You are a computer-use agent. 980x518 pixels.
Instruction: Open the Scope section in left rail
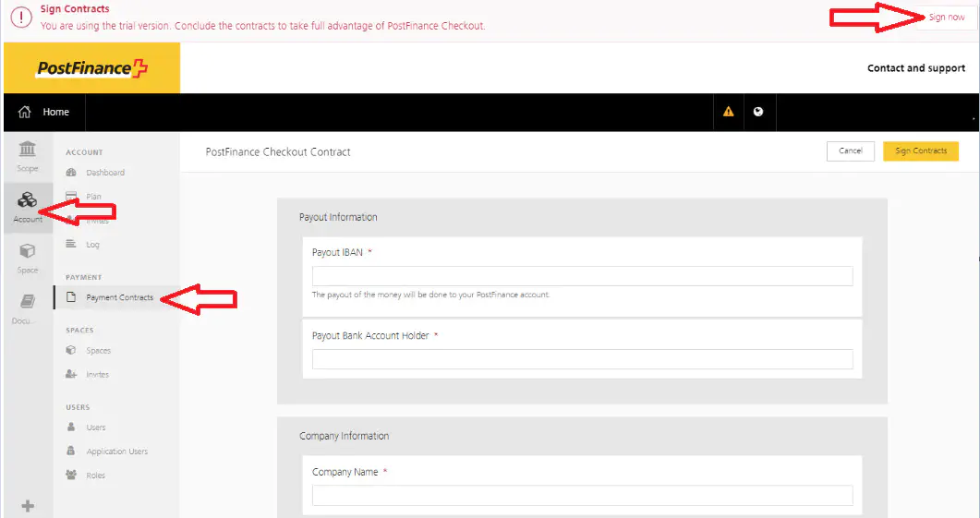(x=28, y=155)
